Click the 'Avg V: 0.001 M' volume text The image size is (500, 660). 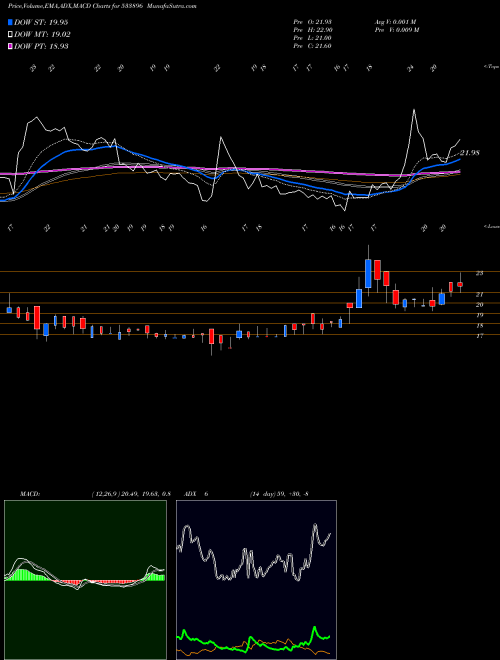point(395,21)
